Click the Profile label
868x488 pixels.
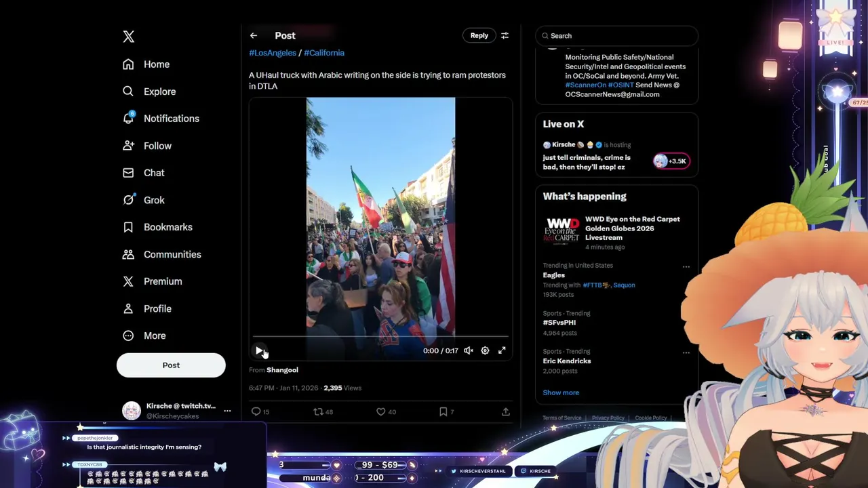coord(157,308)
